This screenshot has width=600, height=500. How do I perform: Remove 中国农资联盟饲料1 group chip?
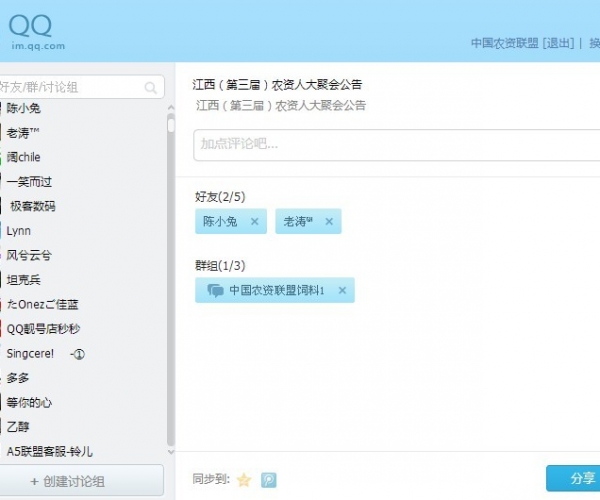click(342, 291)
